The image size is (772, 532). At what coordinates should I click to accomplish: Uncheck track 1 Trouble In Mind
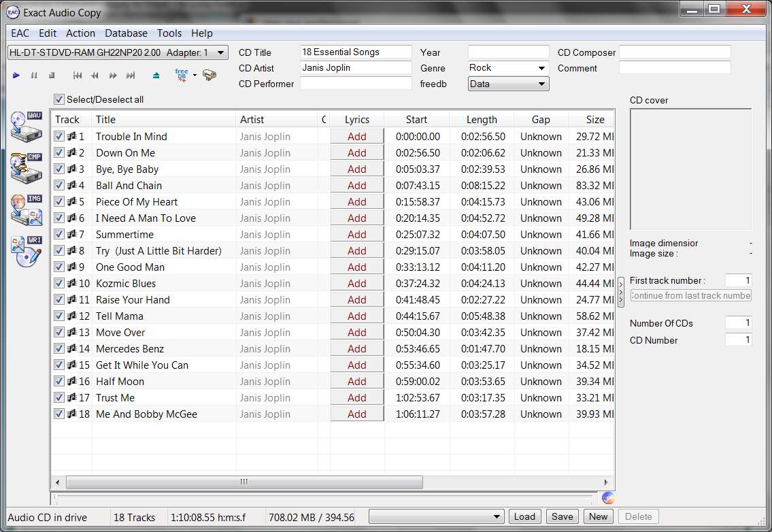point(59,137)
